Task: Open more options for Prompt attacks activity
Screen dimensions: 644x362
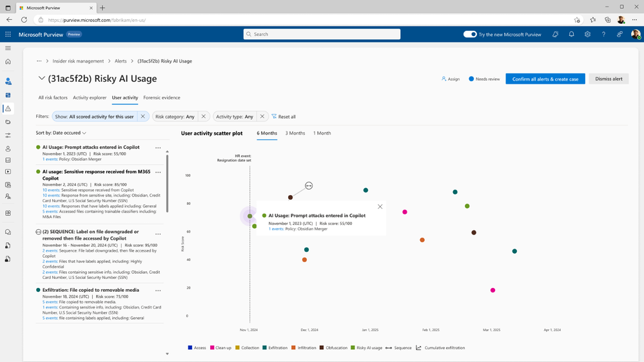Action: [x=158, y=148]
